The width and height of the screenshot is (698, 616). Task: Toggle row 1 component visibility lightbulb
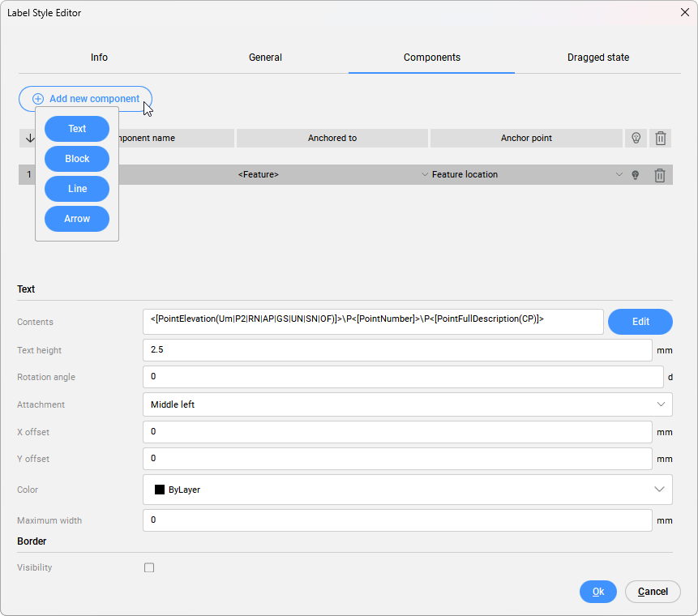coord(636,175)
